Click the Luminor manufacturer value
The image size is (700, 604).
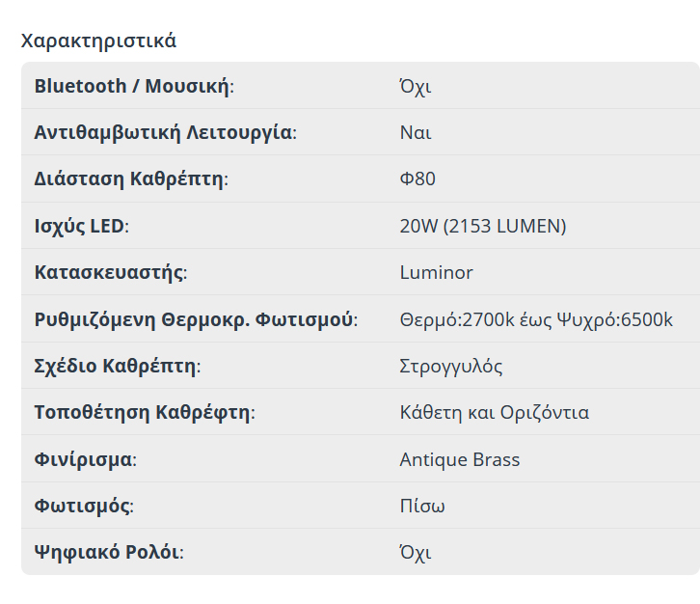436,272
